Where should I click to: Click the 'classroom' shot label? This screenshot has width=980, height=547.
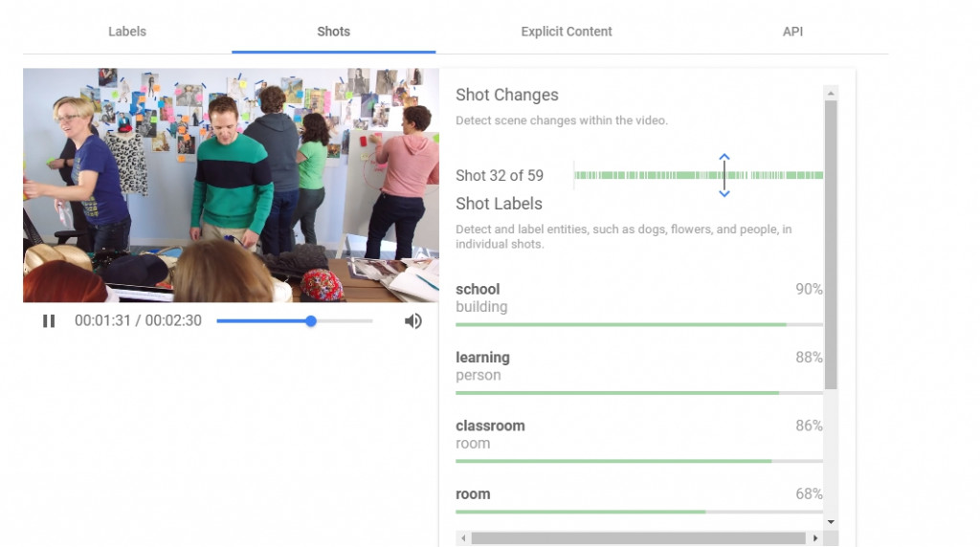click(490, 426)
